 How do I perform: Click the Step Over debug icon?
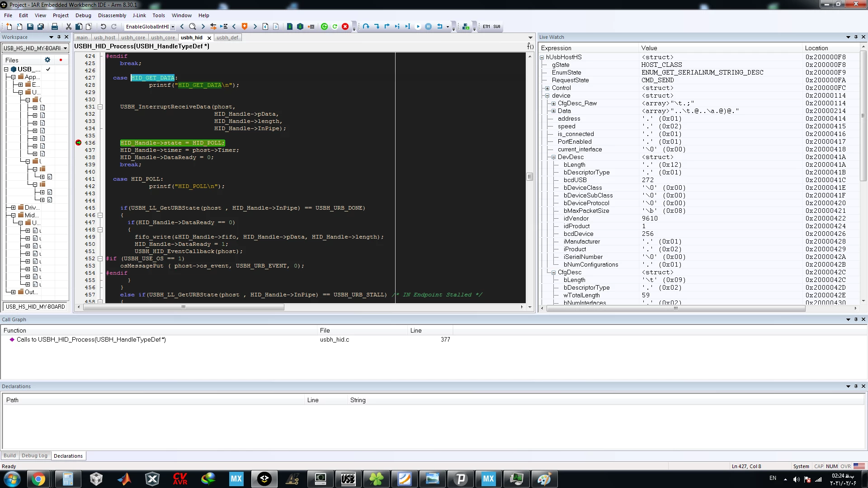366,27
